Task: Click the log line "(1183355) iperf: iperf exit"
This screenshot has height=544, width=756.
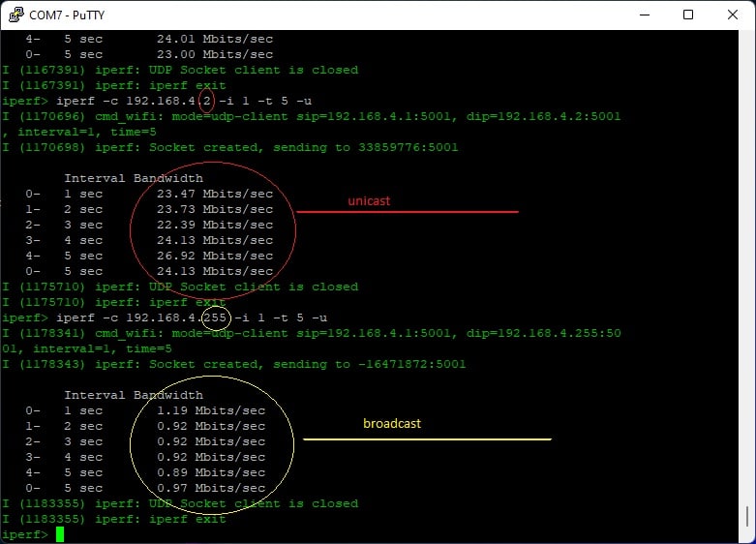Action: (x=114, y=519)
